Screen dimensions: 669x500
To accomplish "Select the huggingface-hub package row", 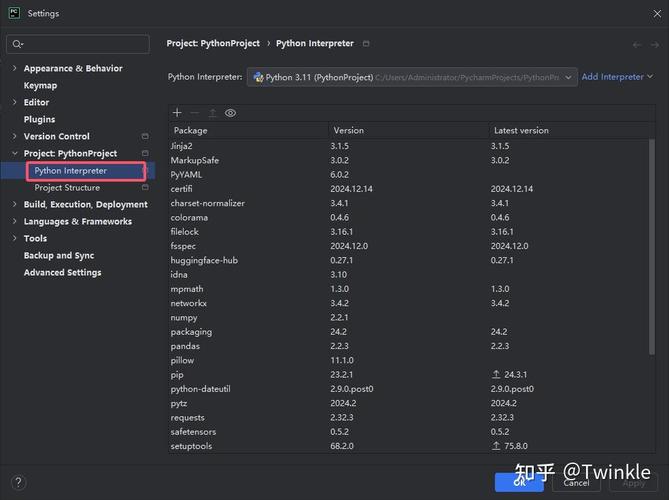I will pyautogui.click(x=409, y=260).
